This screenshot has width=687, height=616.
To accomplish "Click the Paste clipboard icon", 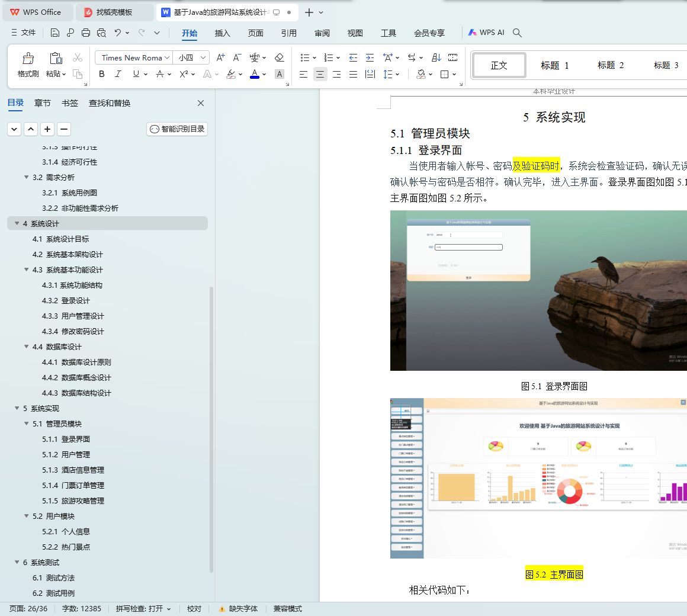I will coord(56,58).
